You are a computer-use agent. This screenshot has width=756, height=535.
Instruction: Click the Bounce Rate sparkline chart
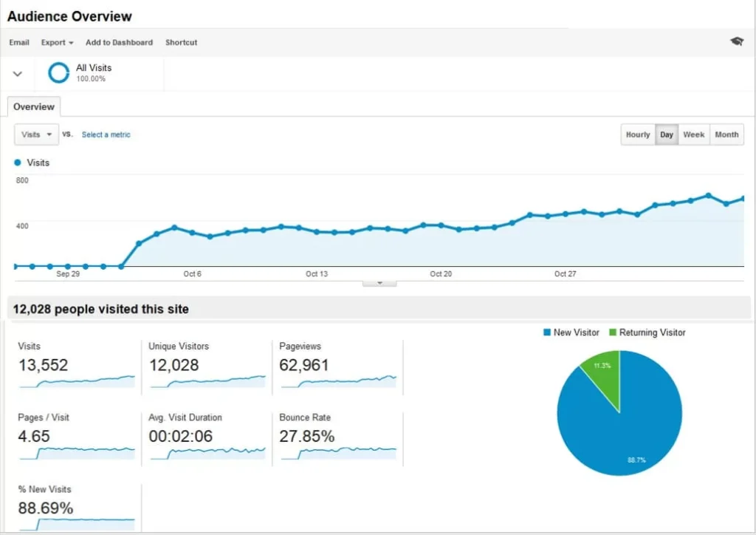338,451
